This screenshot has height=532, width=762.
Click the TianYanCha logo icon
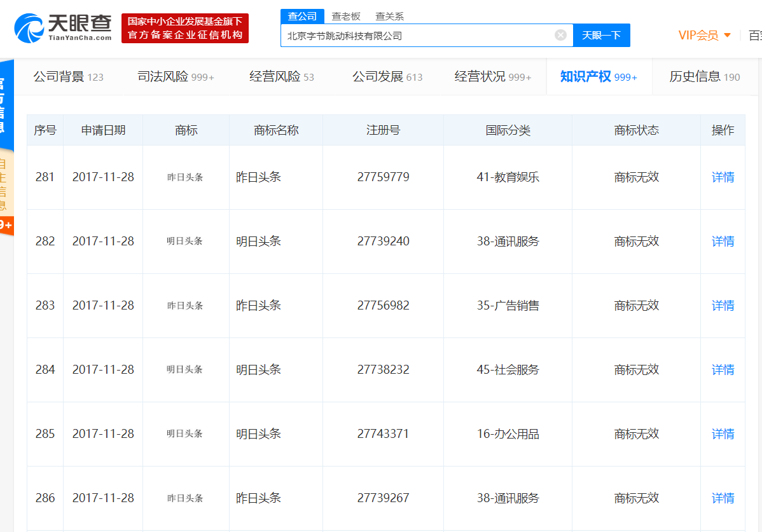pos(29,28)
